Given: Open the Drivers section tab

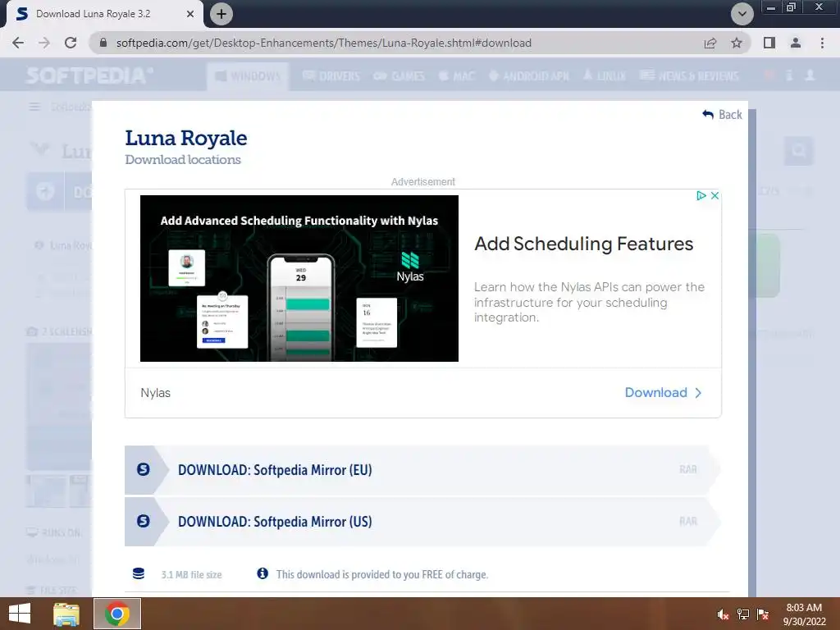Looking at the screenshot, I should point(331,76).
